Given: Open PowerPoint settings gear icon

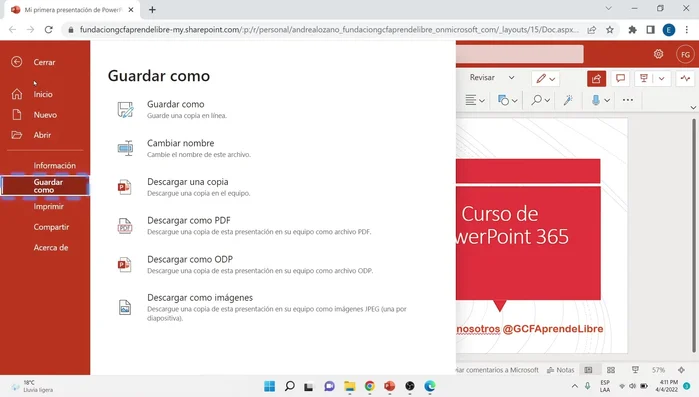Looking at the screenshot, I should 658,54.
